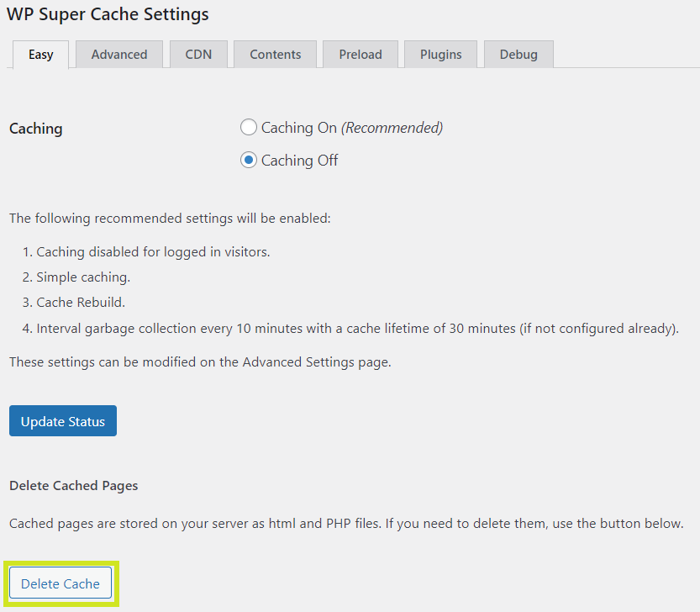Click the bold Caching section label

(x=36, y=129)
